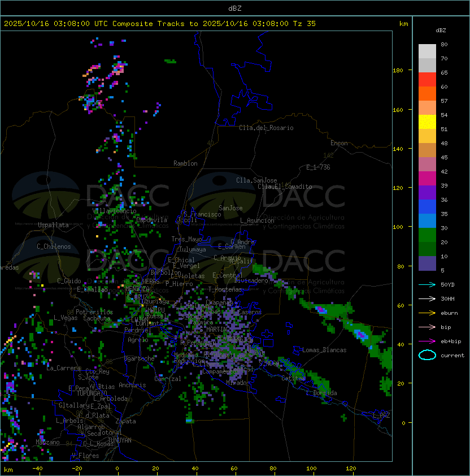Click the Lomas_Blancas label
470x476 pixels.
pos(324,350)
